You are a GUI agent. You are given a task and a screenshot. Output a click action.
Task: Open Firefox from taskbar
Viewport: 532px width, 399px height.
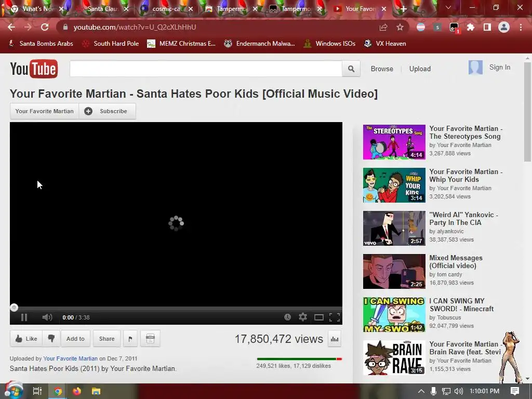[x=77, y=391]
